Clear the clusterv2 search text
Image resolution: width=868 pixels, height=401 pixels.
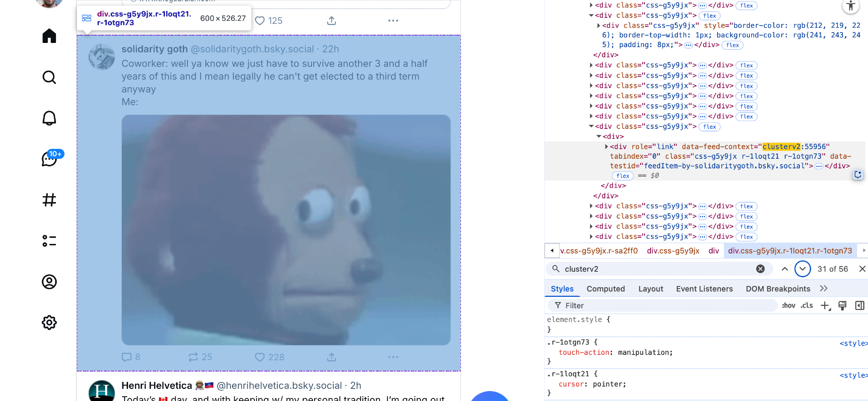coord(760,269)
